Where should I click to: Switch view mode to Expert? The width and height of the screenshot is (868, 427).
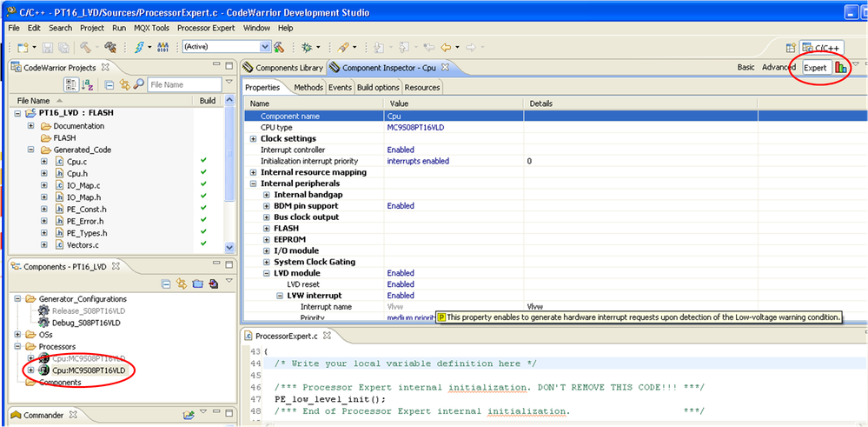[x=814, y=67]
